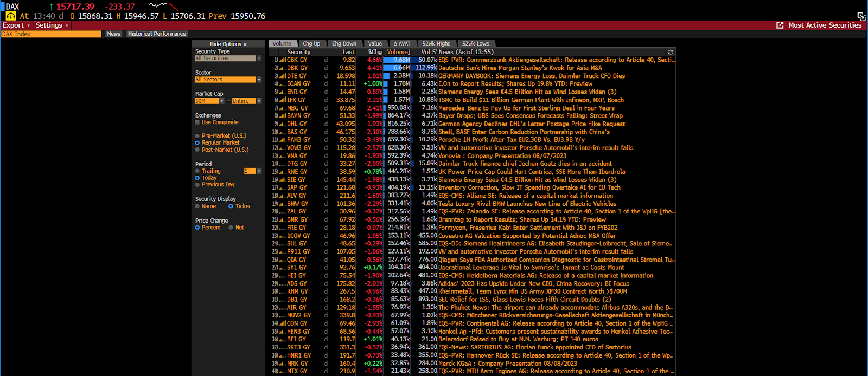The width and height of the screenshot is (868, 376).
Task: Open the Δ AVAT tab
Action: tap(402, 44)
